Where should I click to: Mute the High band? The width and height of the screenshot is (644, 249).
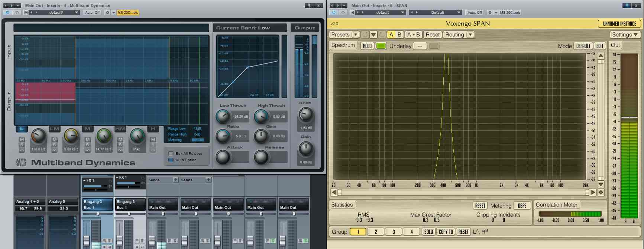tap(153, 140)
